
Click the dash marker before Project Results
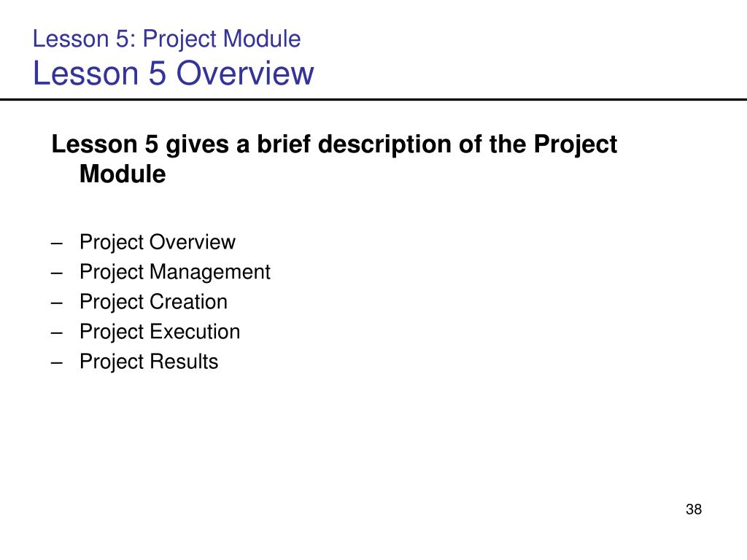point(57,363)
